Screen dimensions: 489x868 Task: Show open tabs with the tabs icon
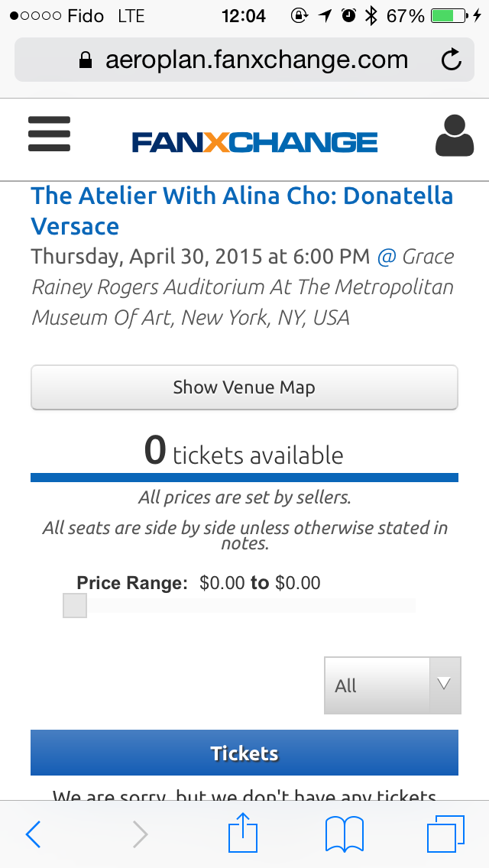pos(445,834)
